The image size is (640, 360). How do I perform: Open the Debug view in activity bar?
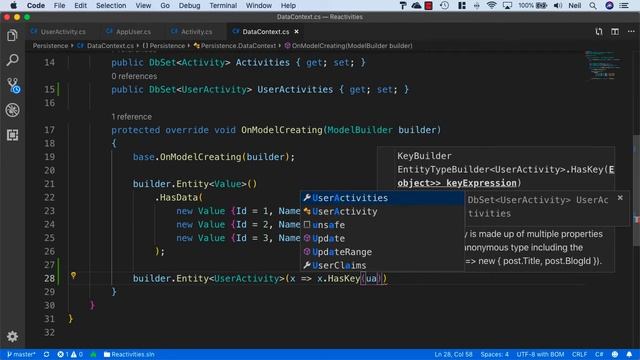click(12, 110)
